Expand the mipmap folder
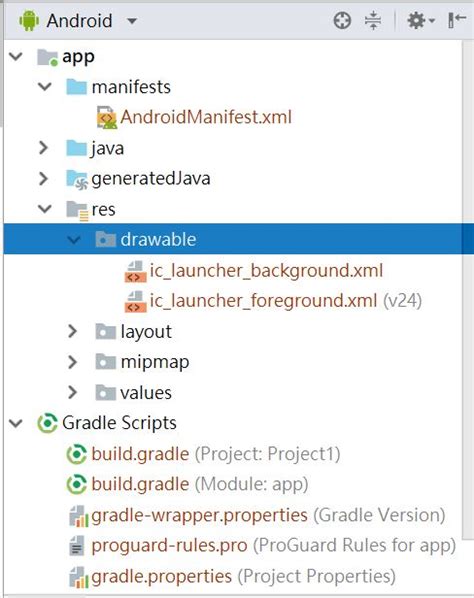474x598 pixels. pos(72,362)
